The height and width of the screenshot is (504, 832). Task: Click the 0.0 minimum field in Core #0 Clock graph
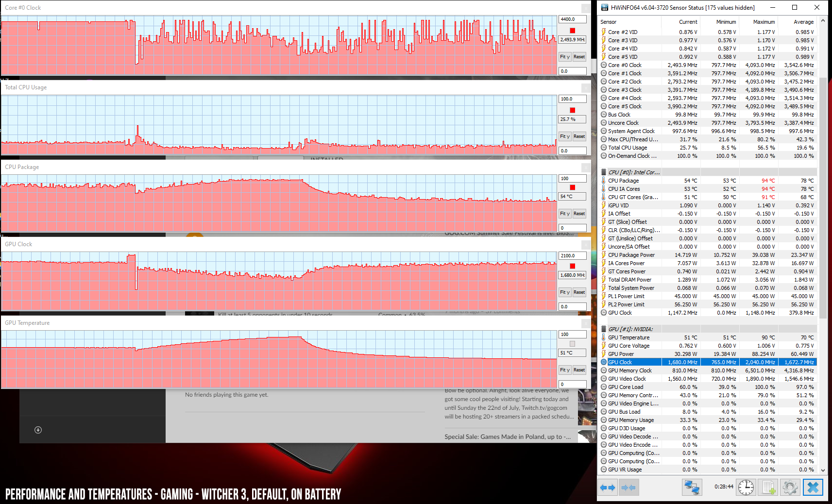point(572,71)
